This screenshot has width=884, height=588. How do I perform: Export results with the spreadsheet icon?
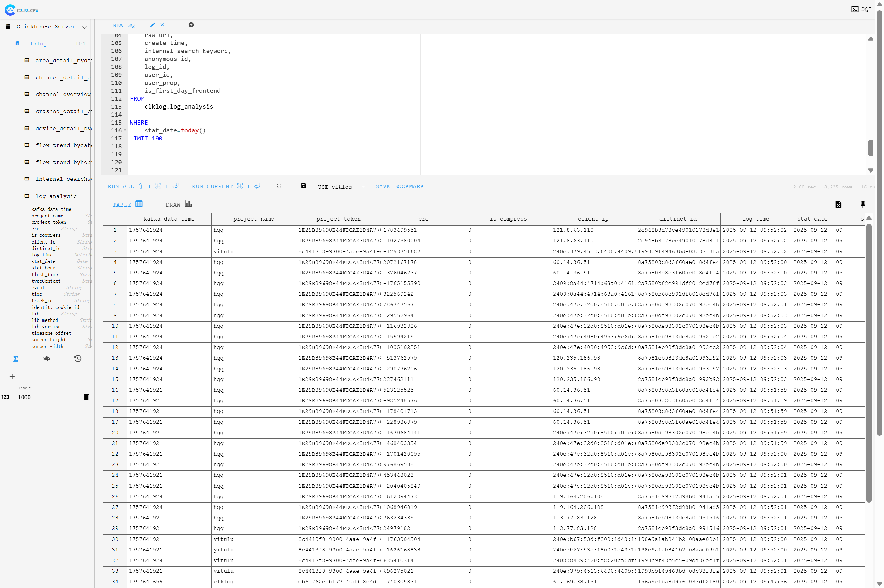[838, 204]
